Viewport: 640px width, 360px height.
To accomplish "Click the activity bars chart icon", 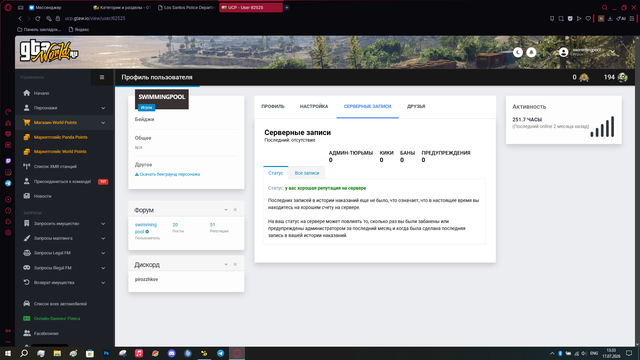I will coord(602,127).
